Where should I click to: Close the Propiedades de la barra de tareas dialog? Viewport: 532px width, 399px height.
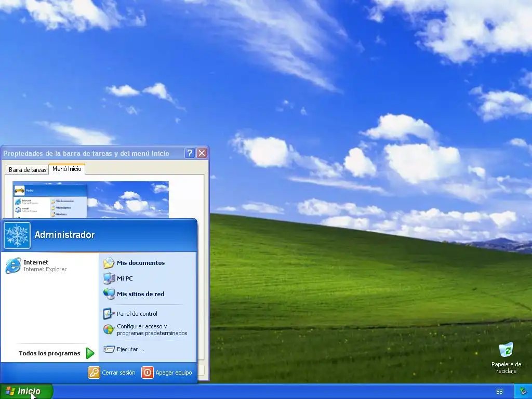[x=202, y=153]
